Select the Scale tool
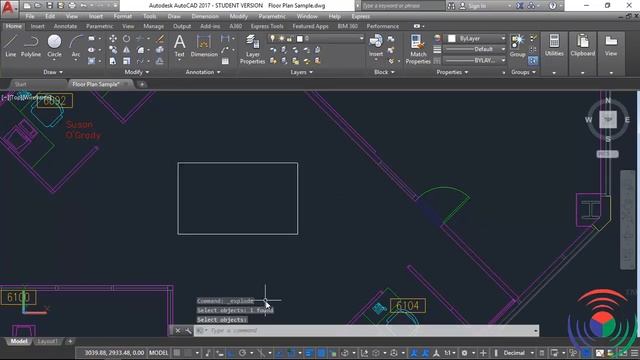This screenshot has width=640, height=360. [x=127, y=61]
